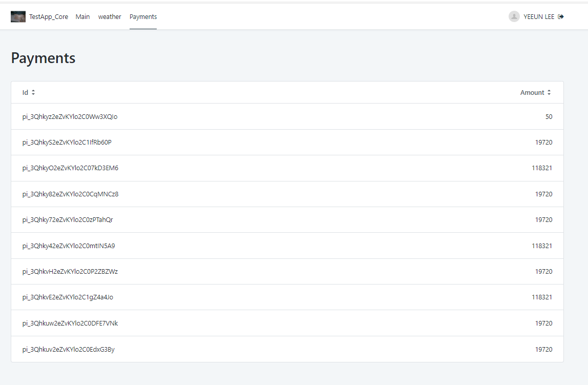Image resolution: width=588 pixels, height=385 pixels.
Task: Select payment id pi_3Qhkuv2eZvKYlo2C0EdxG3By
Action: tap(68, 349)
